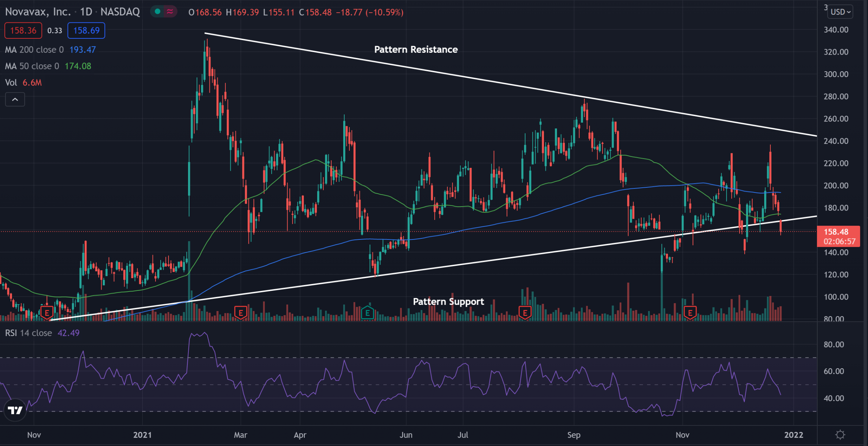Click the pink approximate data indicator icon
Viewport: 868px width, 446px height.
[x=170, y=12]
